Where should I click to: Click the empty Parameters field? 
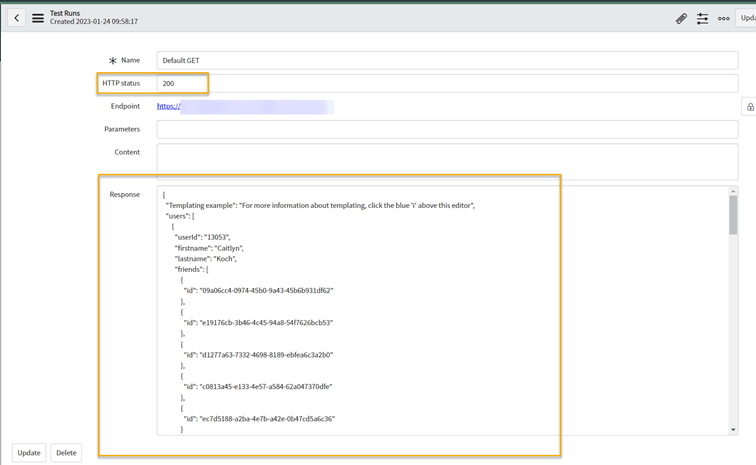(447, 129)
